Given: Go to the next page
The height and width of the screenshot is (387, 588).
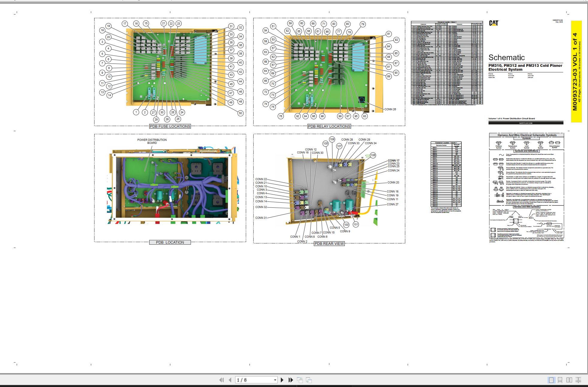Looking at the screenshot, I should [x=282, y=380].
